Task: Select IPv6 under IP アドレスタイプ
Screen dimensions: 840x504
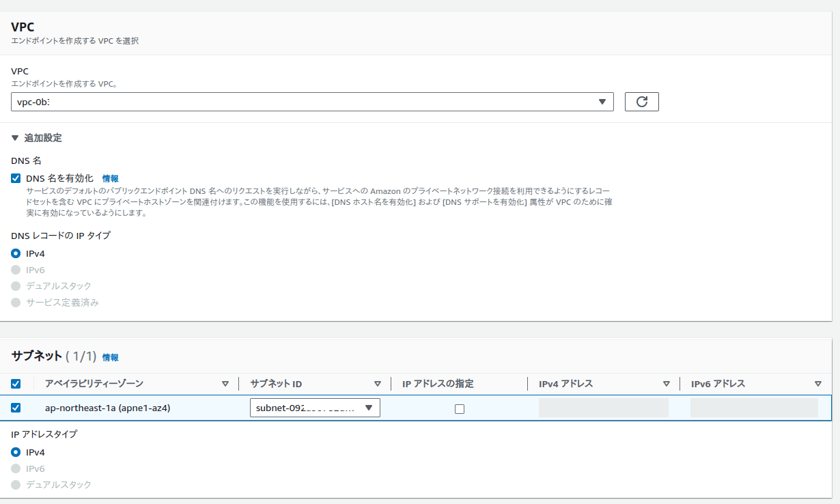Action: click(x=16, y=468)
